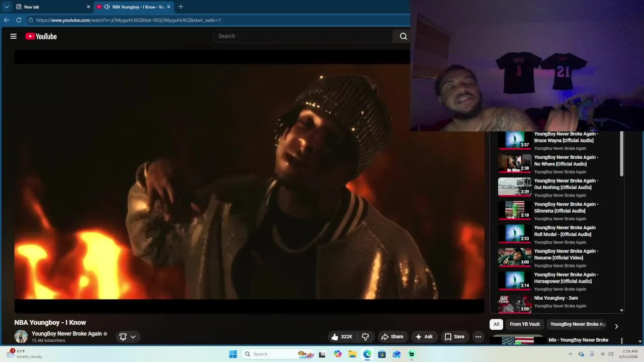The width and height of the screenshot is (644, 362).
Task: Click the YouTube search magnifier button
Action: 403,36
